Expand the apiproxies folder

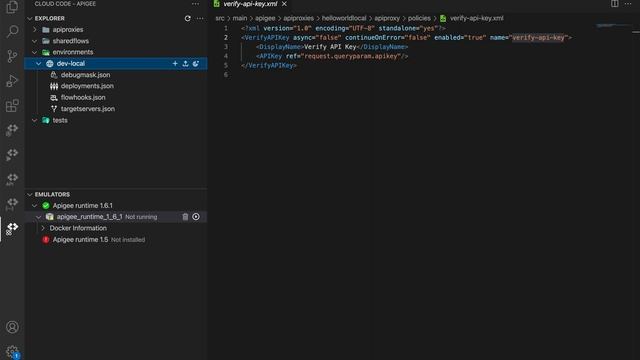point(35,30)
